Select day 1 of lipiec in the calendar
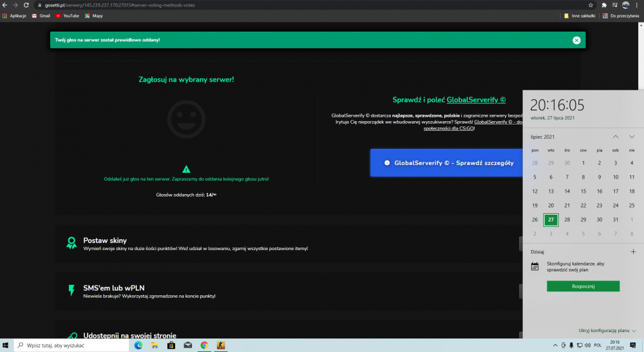Viewport: 644px width, 352px height. coord(583,163)
